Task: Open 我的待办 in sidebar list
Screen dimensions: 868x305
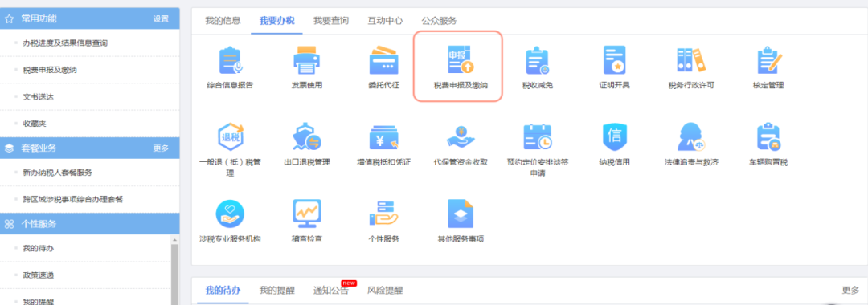Action: (x=39, y=249)
